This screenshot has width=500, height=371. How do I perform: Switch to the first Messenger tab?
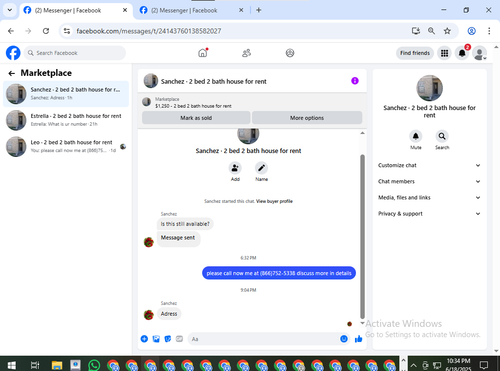[76, 10]
